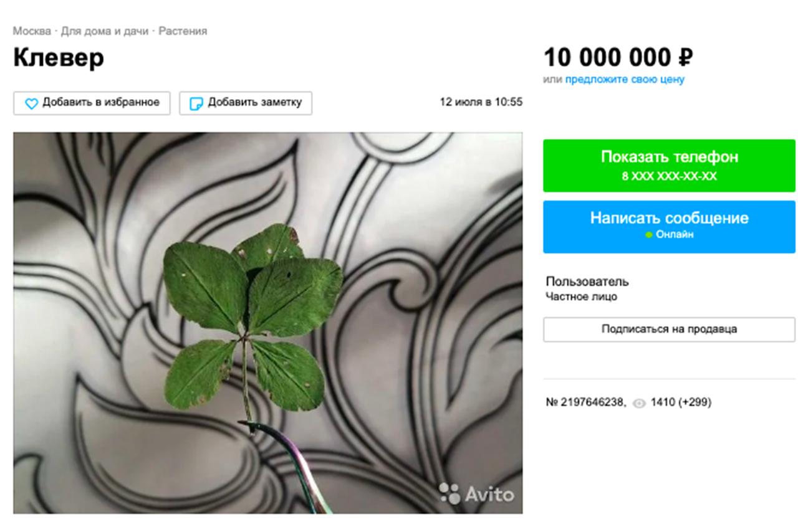Click the note sticker icon
This screenshot has height=532, width=798.
pyautogui.click(x=196, y=103)
